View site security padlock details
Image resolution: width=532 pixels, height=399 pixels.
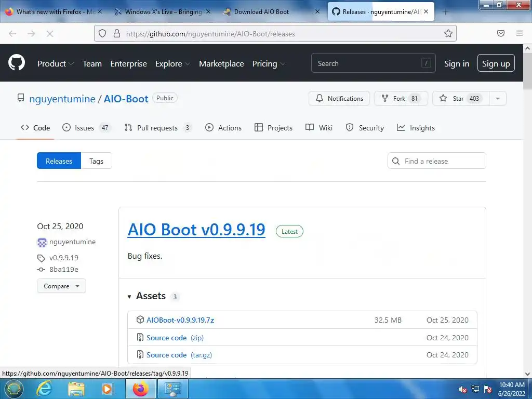point(117,33)
